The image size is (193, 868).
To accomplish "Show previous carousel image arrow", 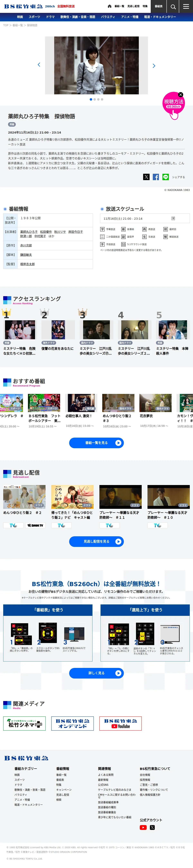I will point(39,65).
